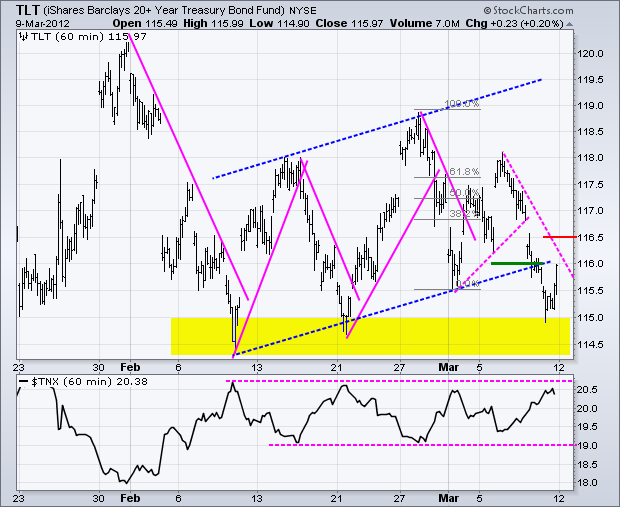Click the 0.0% Fibonacci retracement label
Screen dimensions: 620x507
tap(467, 284)
